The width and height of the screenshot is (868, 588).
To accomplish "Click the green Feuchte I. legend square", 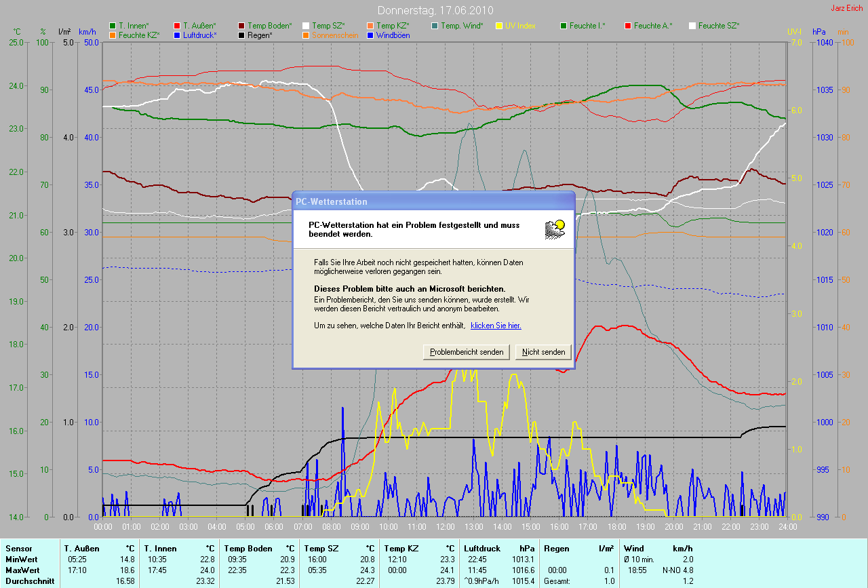I will [564, 26].
